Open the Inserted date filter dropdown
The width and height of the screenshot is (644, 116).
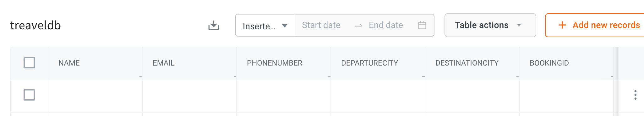(x=265, y=25)
